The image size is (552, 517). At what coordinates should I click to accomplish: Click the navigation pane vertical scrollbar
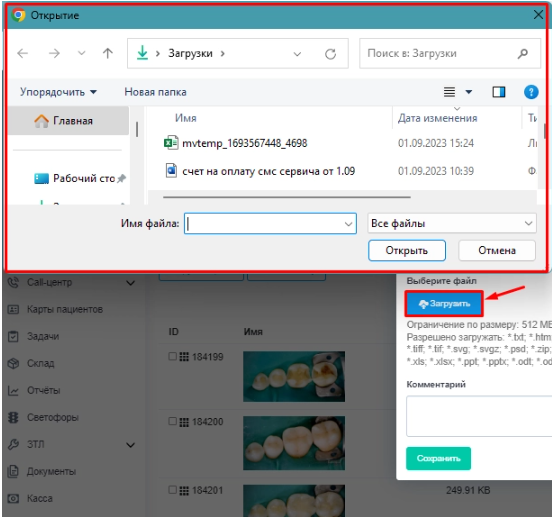point(137,129)
